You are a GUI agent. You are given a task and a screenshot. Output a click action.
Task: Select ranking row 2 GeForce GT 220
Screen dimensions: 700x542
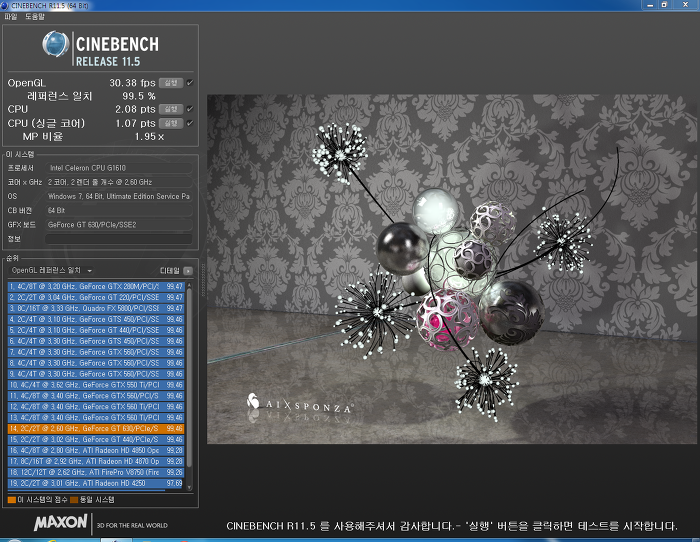pyautogui.click(x=96, y=297)
